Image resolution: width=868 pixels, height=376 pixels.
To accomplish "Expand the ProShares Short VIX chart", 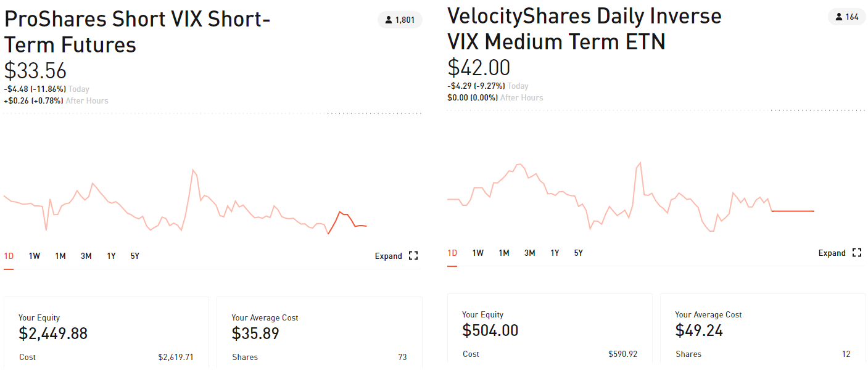I will (389, 256).
